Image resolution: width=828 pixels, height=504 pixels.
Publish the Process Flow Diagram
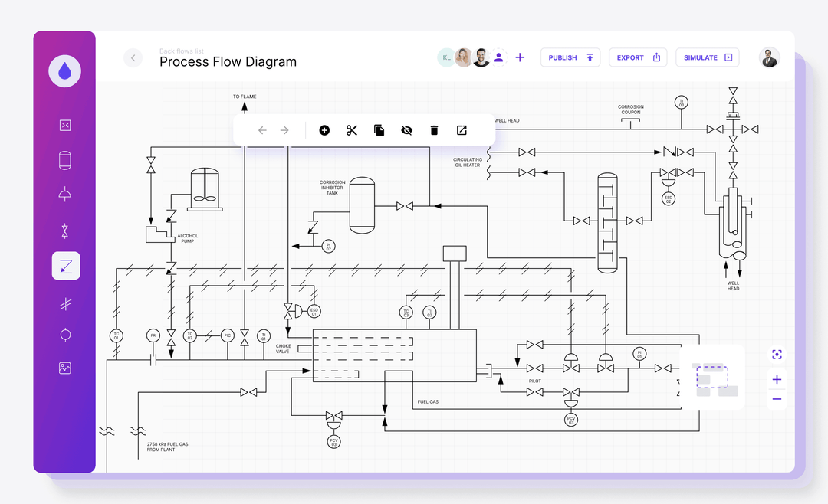point(570,57)
